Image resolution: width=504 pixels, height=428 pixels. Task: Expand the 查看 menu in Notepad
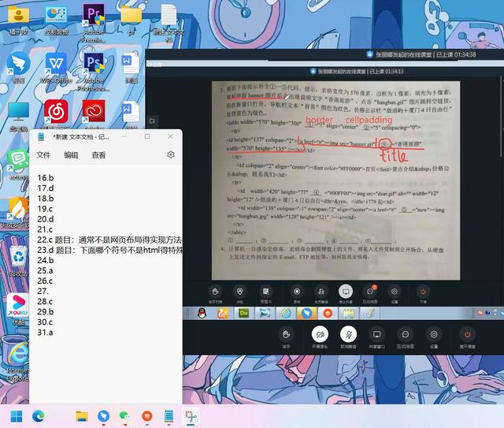98,155
